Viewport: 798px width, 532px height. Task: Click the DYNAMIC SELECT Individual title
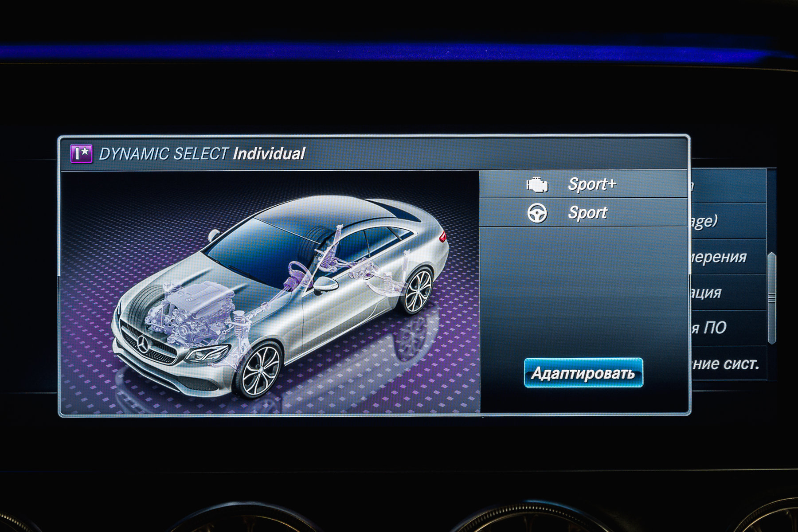point(202,154)
